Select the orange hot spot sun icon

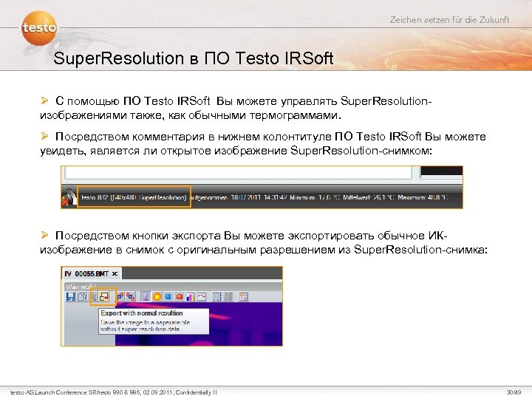[157, 297]
